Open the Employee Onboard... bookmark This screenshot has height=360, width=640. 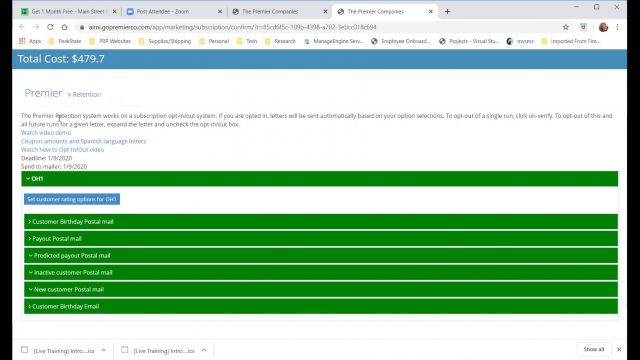pos(401,41)
